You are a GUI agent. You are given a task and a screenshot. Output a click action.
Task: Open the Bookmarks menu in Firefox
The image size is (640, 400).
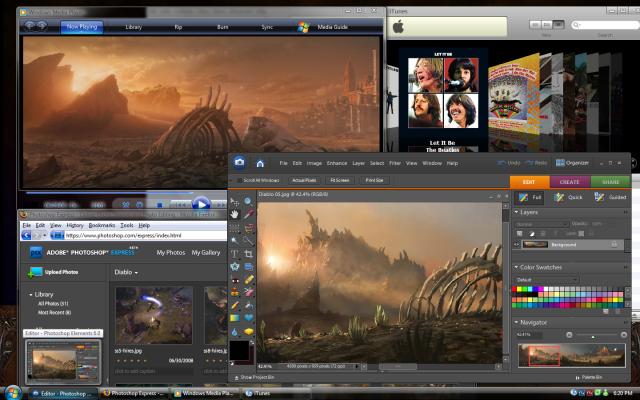(x=102, y=225)
